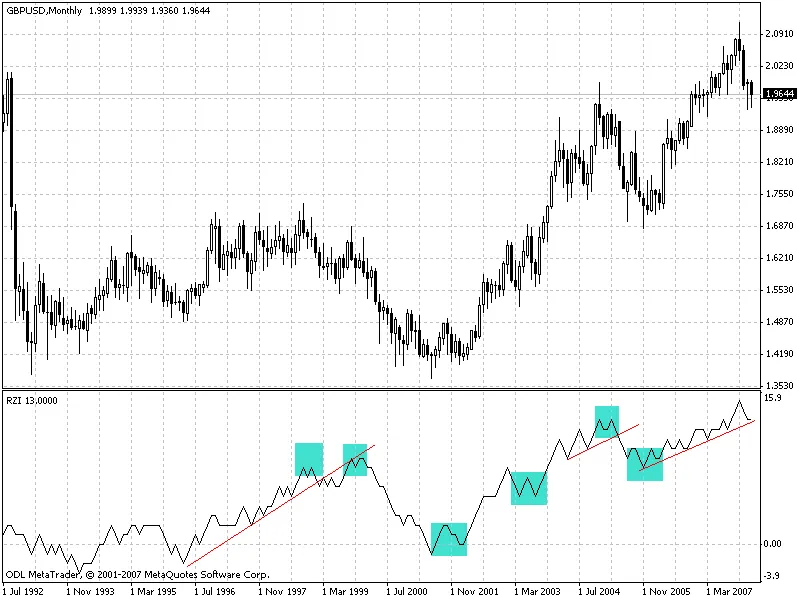Click the lowest cyan box near the zero line
Image resolution: width=800 pixels, height=600 pixels.
coord(449,539)
